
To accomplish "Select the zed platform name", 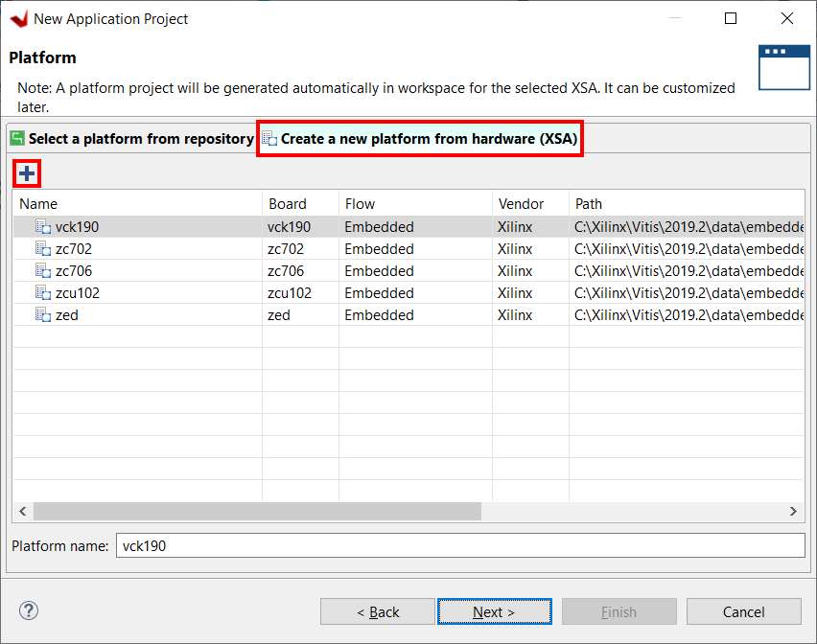I will tap(67, 315).
